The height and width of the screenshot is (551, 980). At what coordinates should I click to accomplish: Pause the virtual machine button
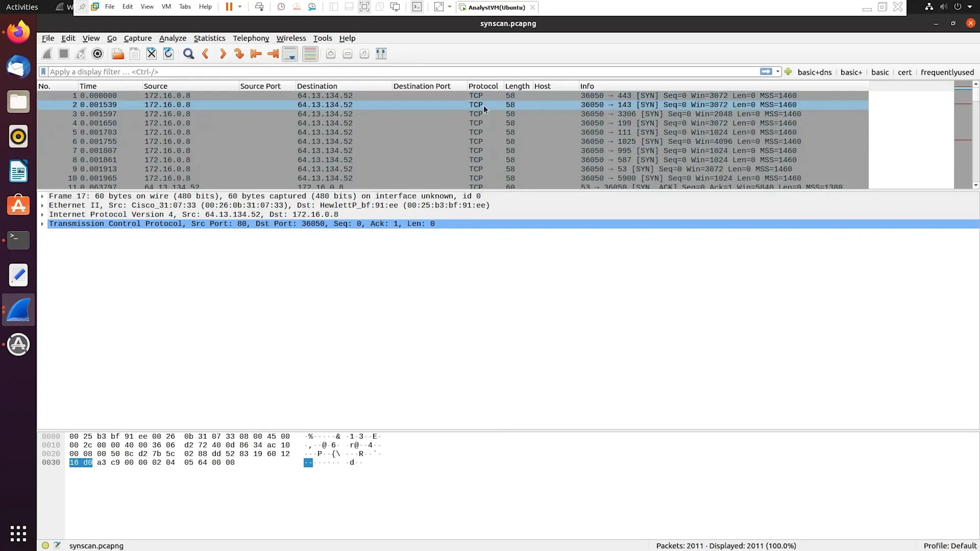click(x=229, y=7)
